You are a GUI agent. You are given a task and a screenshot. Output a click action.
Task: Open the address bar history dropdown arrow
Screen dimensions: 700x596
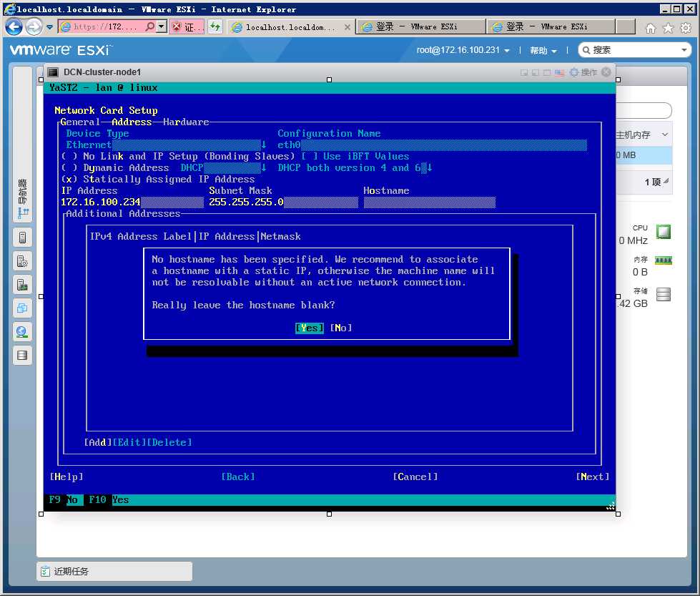coord(162,26)
